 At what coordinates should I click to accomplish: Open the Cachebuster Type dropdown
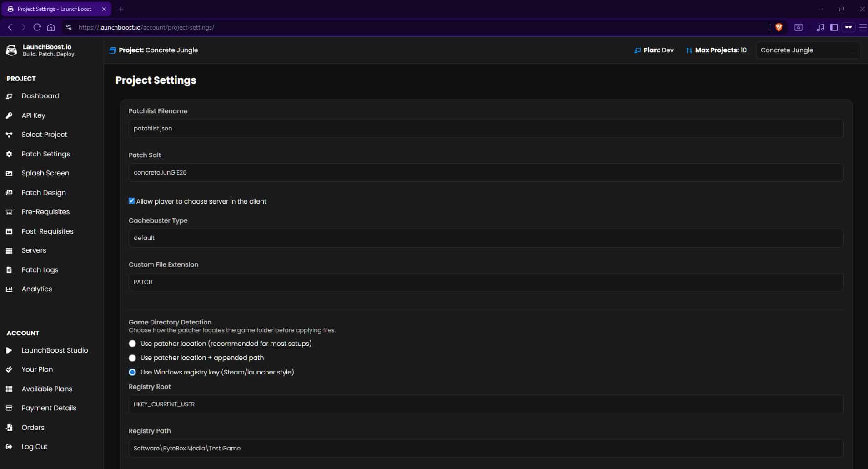486,238
